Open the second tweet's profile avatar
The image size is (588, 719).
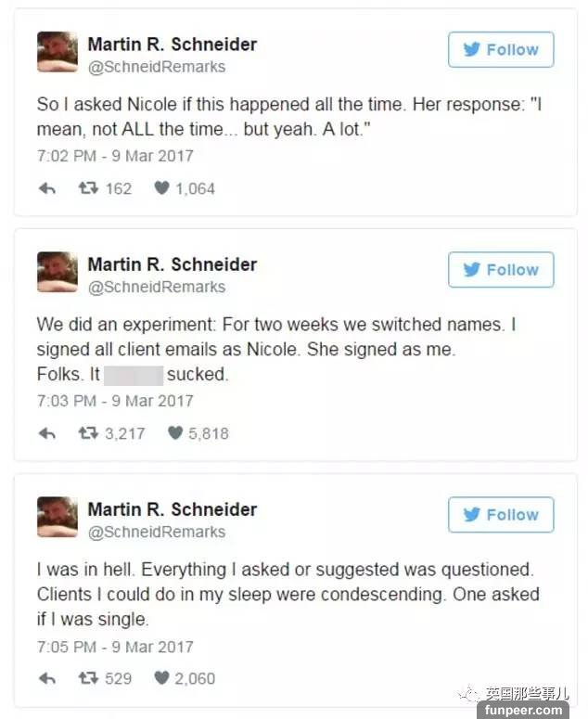[58, 272]
